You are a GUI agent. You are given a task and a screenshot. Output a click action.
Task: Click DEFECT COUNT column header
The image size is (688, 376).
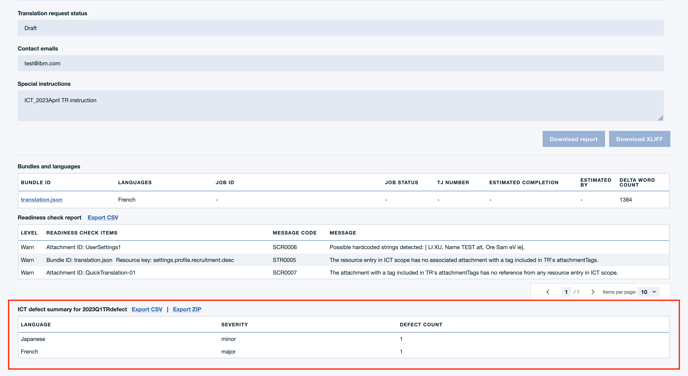pos(421,325)
